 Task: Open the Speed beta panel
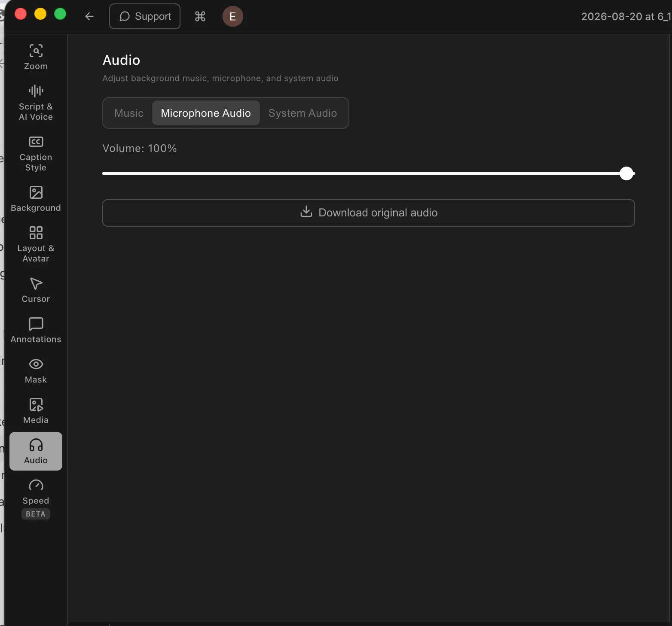click(x=36, y=498)
